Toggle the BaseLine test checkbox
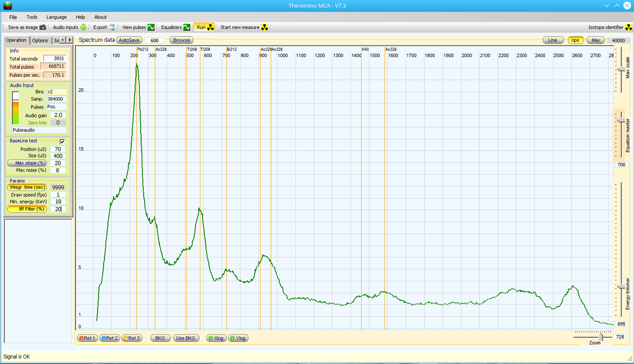The image size is (634, 364). pos(62,142)
